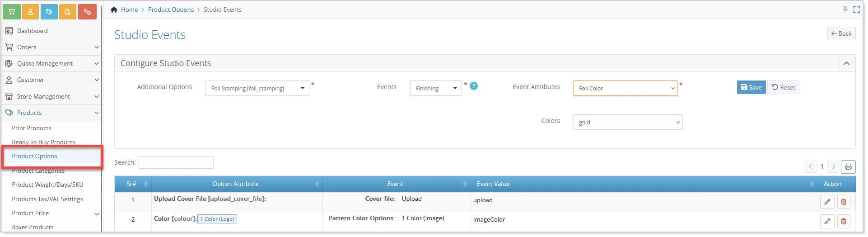
Task: Click the home icon in breadcrumb
Action: pos(114,9)
